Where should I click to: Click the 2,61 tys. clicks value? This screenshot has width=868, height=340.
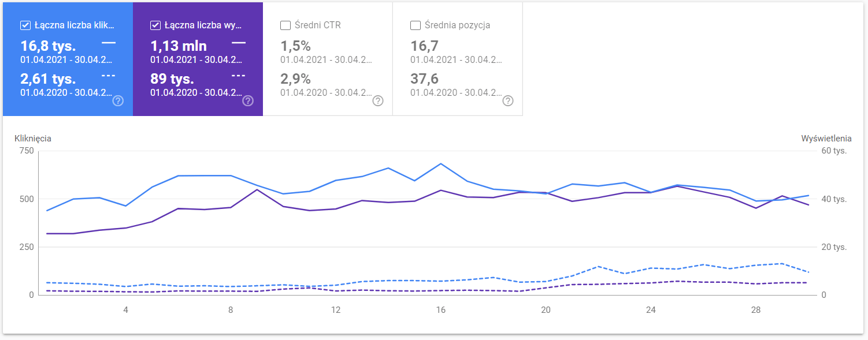coord(48,79)
